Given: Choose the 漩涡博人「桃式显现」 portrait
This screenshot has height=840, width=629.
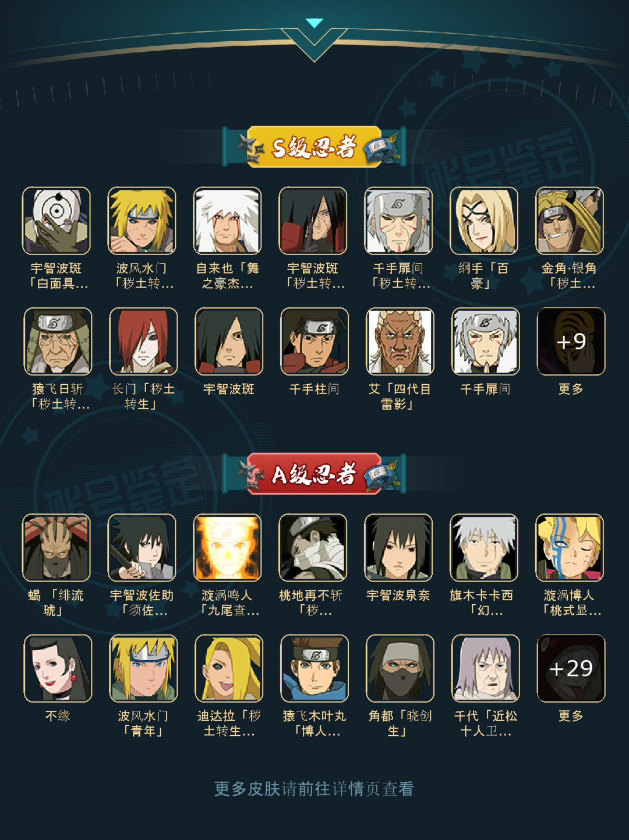Looking at the screenshot, I should [x=570, y=548].
